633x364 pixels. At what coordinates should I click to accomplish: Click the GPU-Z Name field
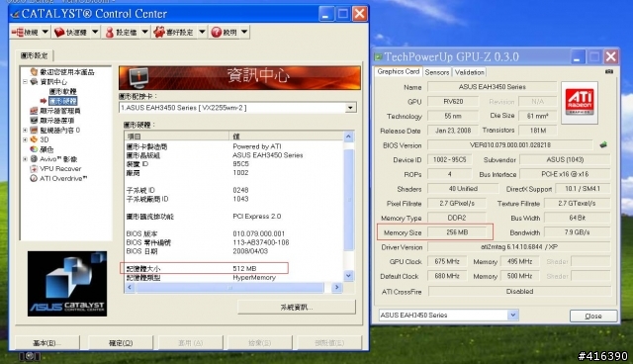point(493,87)
